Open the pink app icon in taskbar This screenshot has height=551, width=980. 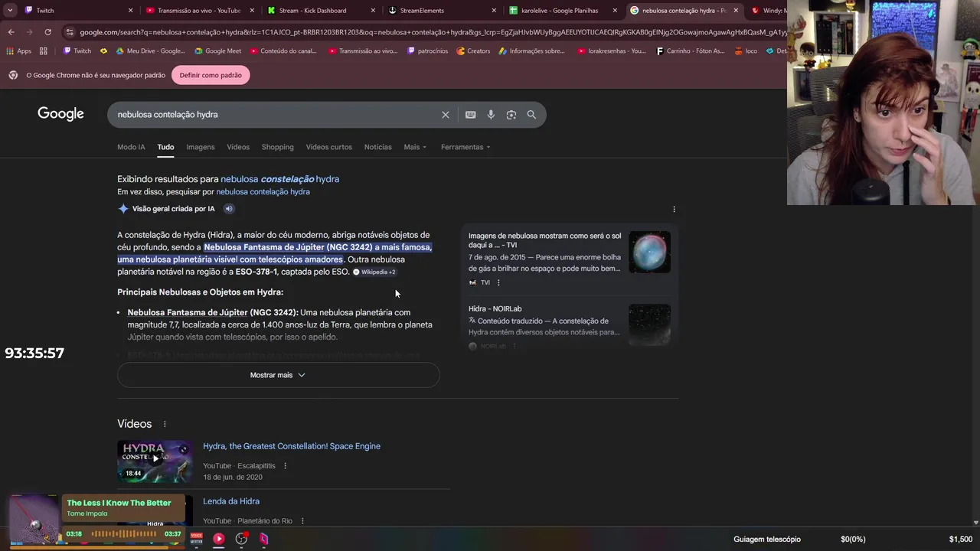tap(263, 539)
